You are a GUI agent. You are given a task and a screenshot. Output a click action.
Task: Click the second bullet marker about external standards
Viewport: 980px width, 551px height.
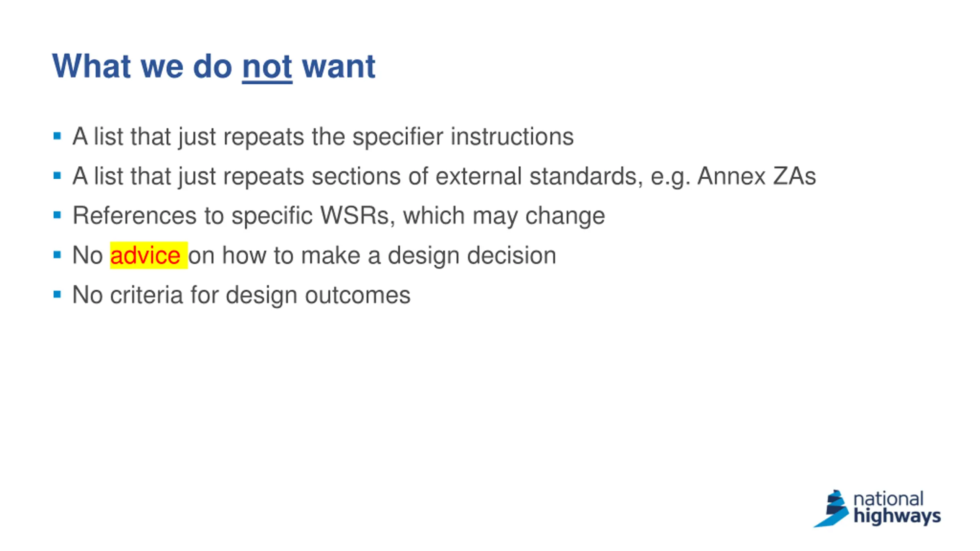point(57,176)
